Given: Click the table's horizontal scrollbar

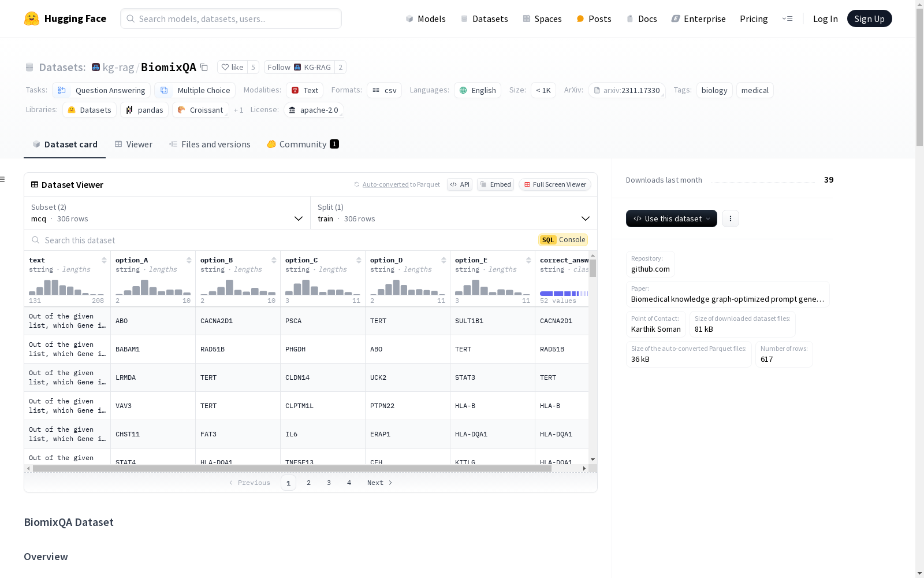Looking at the screenshot, I should pyautogui.click(x=292, y=468).
